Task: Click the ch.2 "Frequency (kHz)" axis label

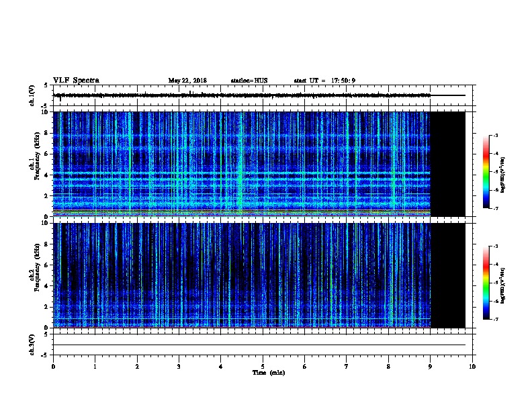Action: coord(37,267)
